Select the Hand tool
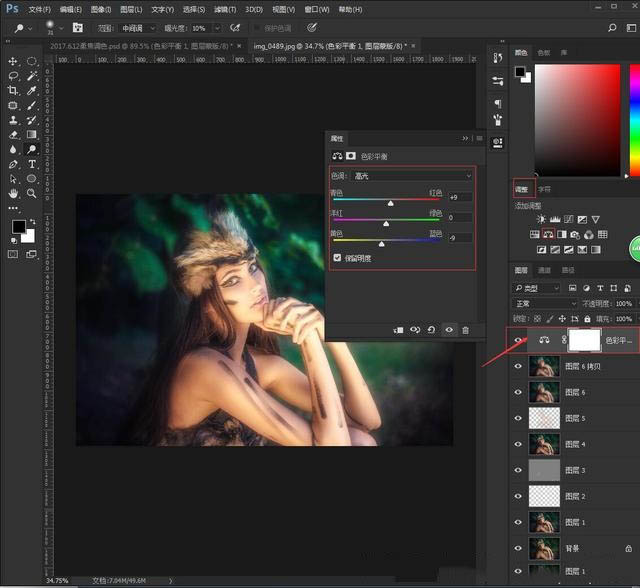The height and width of the screenshot is (588, 640). click(x=13, y=193)
